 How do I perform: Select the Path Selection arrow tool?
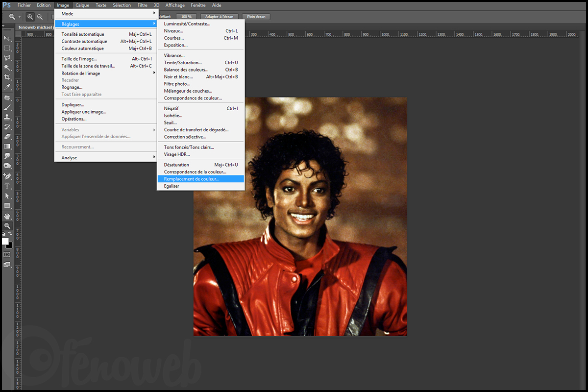coord(7,196)
